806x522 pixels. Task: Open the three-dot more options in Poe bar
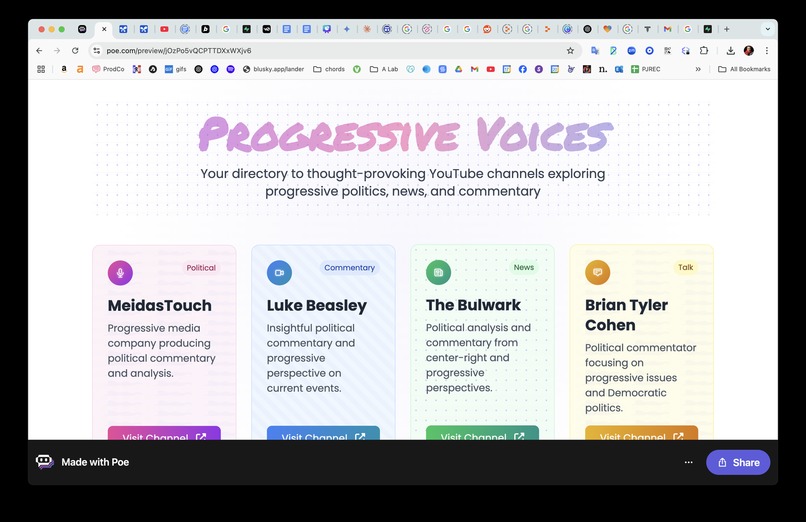pyautogui.click(x=688, y=462)
